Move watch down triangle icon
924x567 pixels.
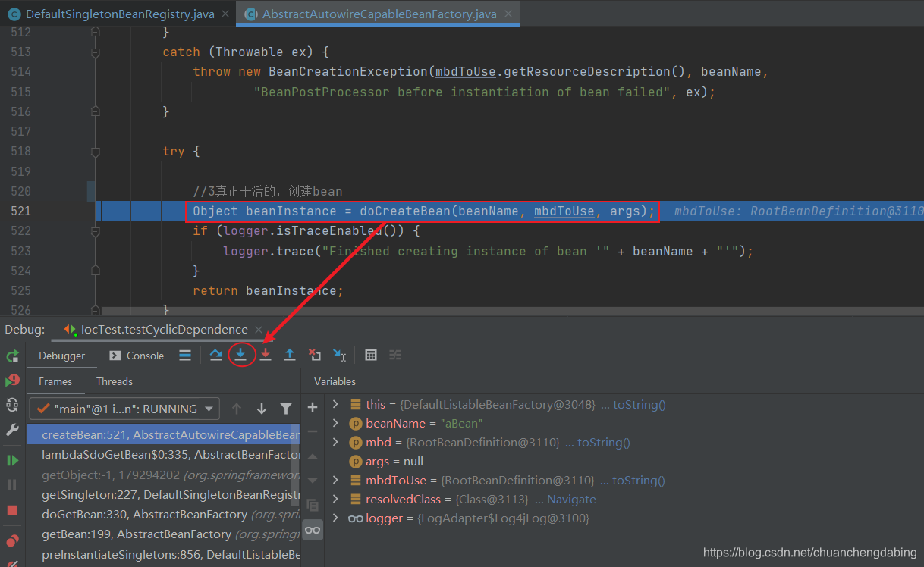click(x=313, y=481)
